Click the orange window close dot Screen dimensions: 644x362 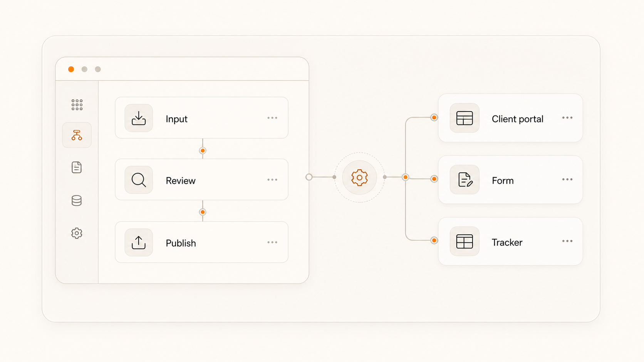pos(71,69)
